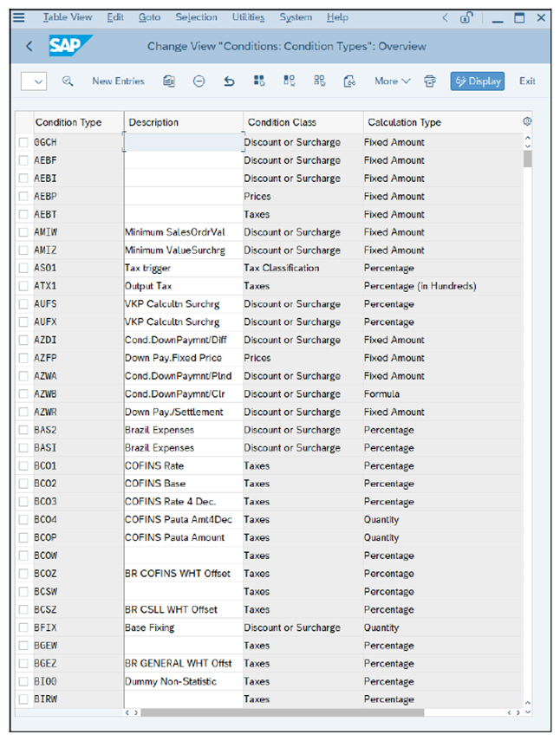This screenshot has height=741, width=560.
Task: Tick the checkbox for row BAS2
Action: point(23,430)
